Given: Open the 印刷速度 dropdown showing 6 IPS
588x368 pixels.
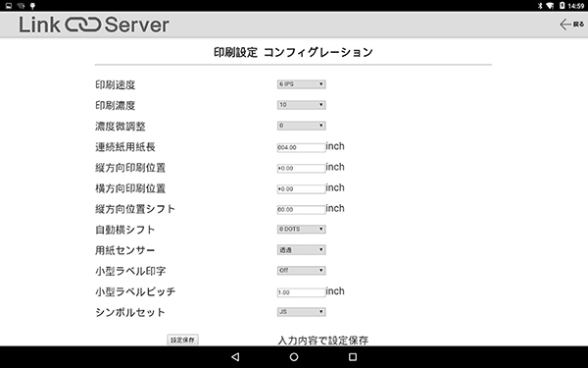Looking at the screenshot, I should [x=302, y=84].
